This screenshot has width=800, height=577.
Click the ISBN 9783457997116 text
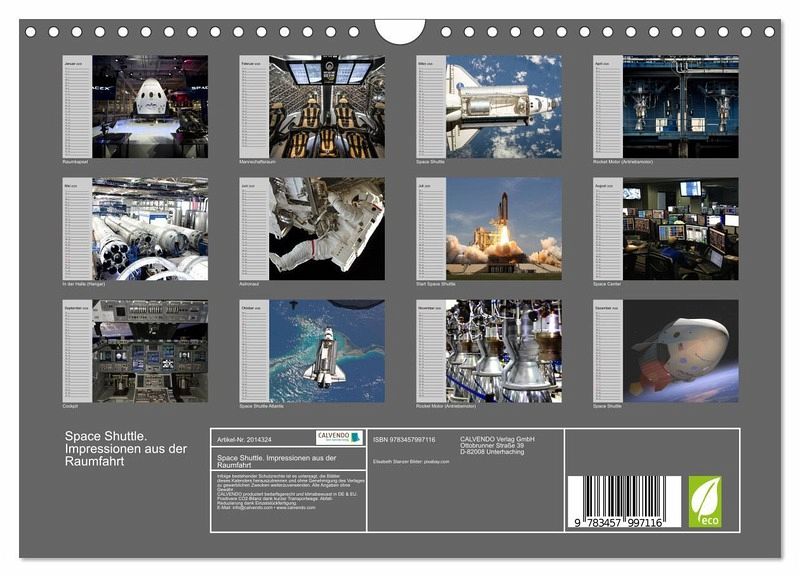pyautogui.click(x=404, y=439)
